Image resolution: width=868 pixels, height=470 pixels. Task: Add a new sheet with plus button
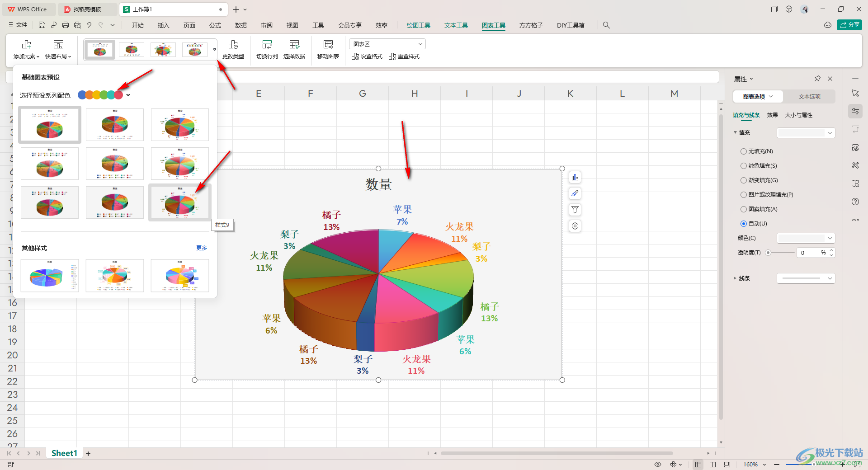tap(88, 454)
